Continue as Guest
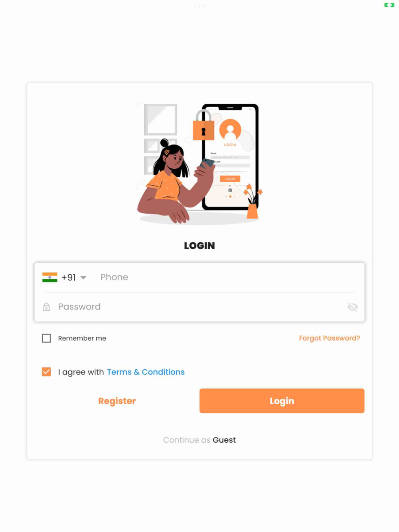This screenshot has height=532, width=399. tap(199, 440)
